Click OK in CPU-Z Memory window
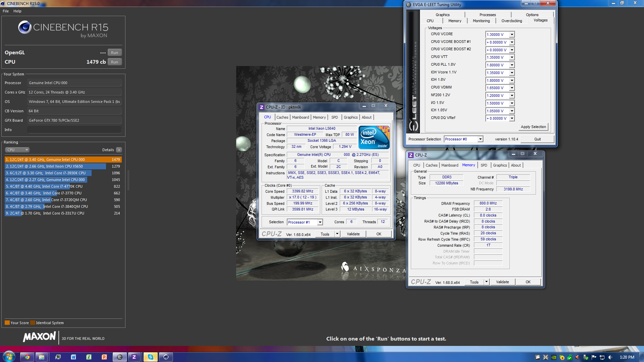The width and height of the screenshot is (644, 362). tap(528, 282)
